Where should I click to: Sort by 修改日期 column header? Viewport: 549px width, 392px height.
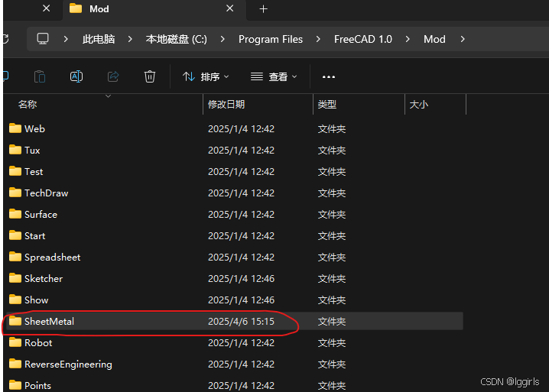click(226, 104)
